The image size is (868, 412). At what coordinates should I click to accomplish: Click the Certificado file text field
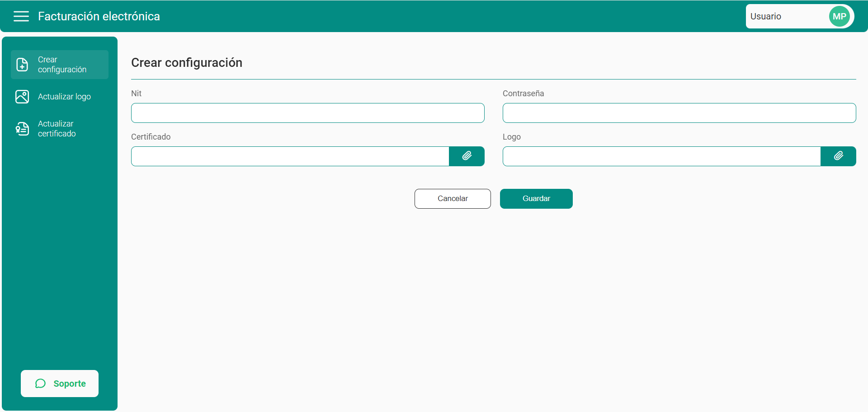pyautogui.click(x=290, y=156)
